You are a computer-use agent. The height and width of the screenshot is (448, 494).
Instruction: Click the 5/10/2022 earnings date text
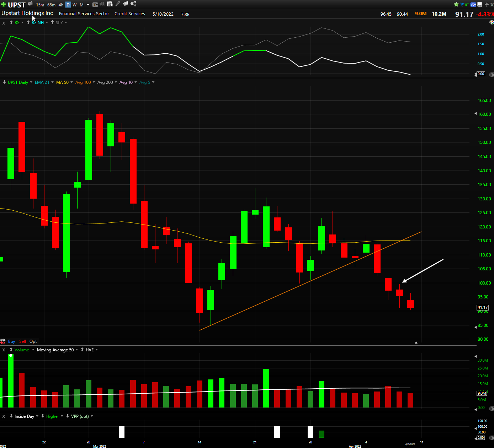163,14
